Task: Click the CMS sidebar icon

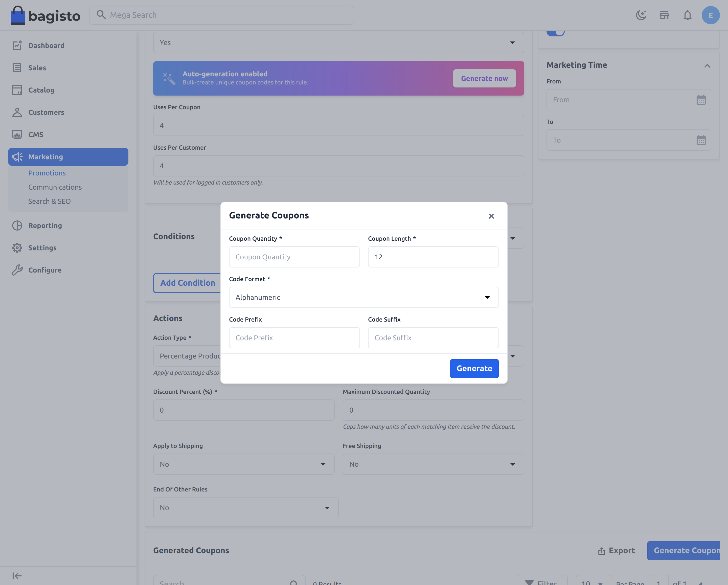Action: [x=17, y=134]
